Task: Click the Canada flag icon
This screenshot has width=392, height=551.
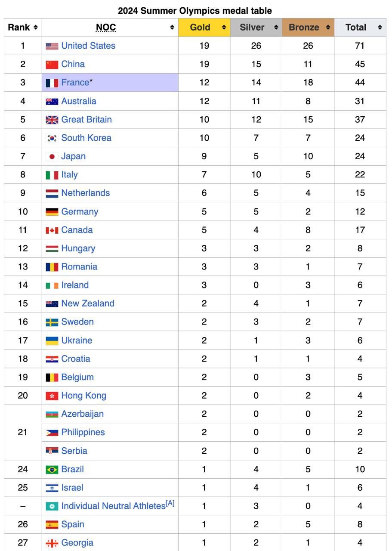Action: [x=52, y=230]
